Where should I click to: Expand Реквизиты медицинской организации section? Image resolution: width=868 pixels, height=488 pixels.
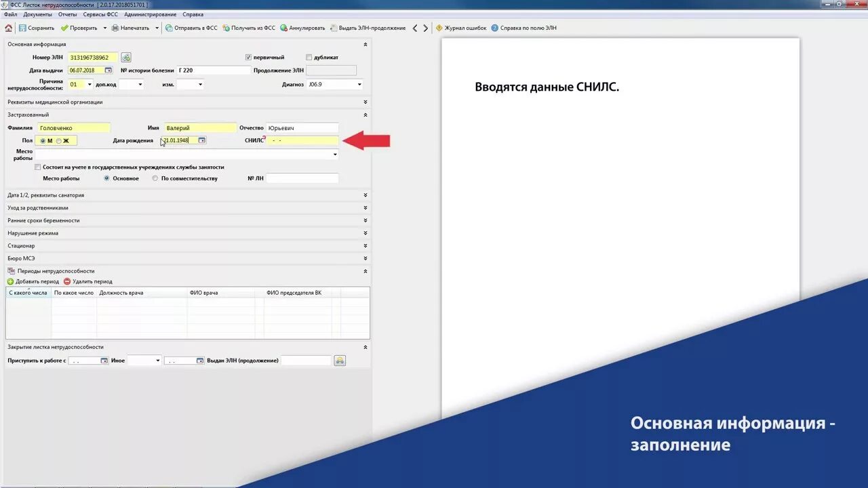pyautogui.click(x=366, y=102)
